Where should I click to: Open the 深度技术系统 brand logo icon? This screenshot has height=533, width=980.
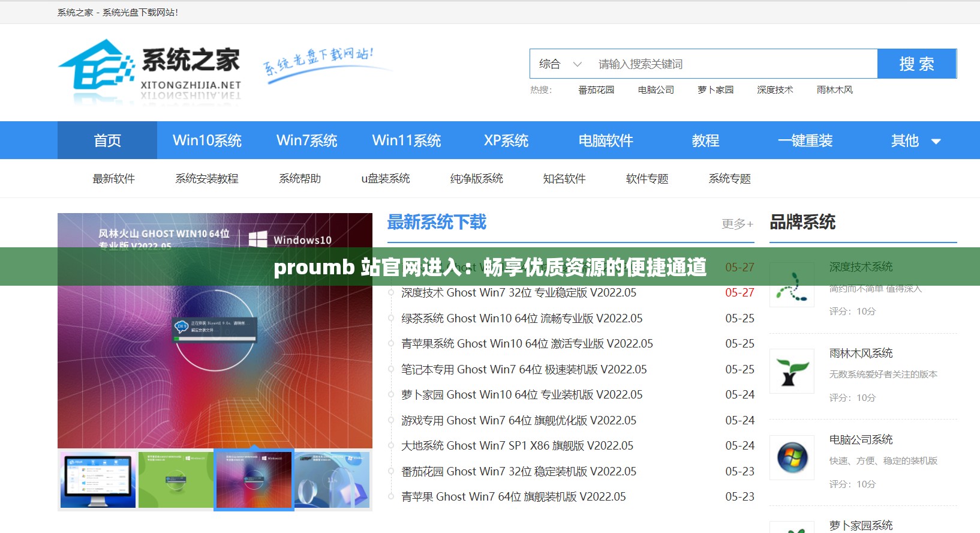click(792, 285)
